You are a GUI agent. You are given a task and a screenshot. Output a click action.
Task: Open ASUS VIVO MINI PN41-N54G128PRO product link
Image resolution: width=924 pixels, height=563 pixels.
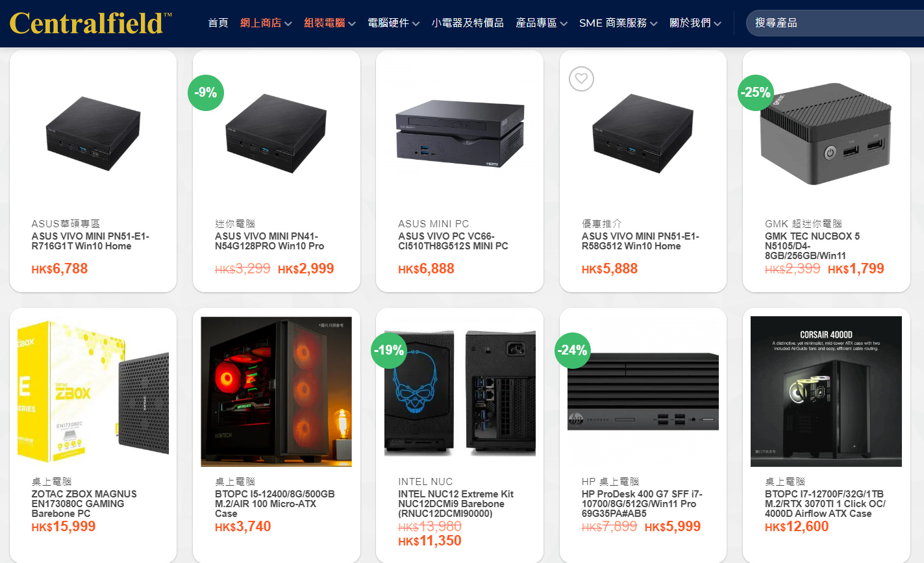269,241
